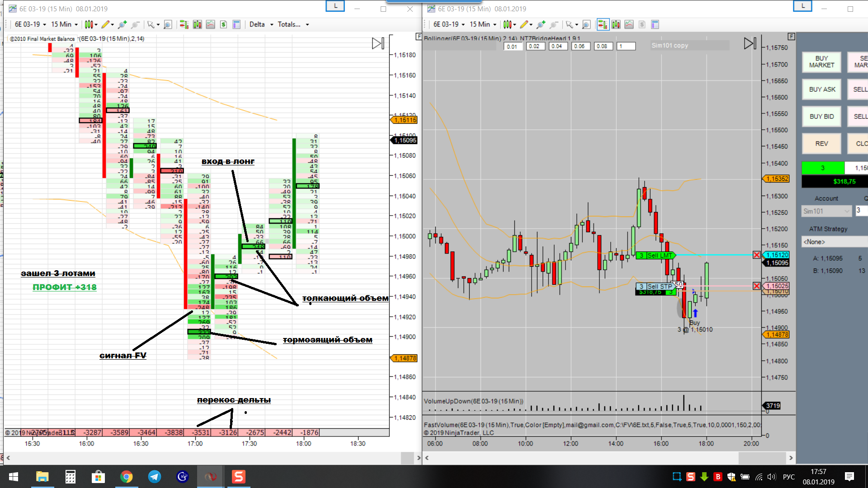Open bar style candlestick icon, left chart
The height and width of the screenshot is (488, 868).
tap(89, 24)
